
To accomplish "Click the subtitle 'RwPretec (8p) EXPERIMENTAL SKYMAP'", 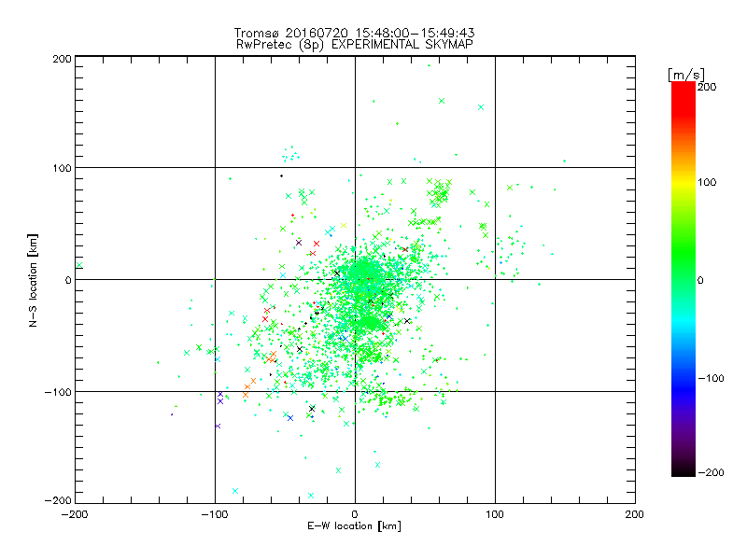I will coord(355,45).
